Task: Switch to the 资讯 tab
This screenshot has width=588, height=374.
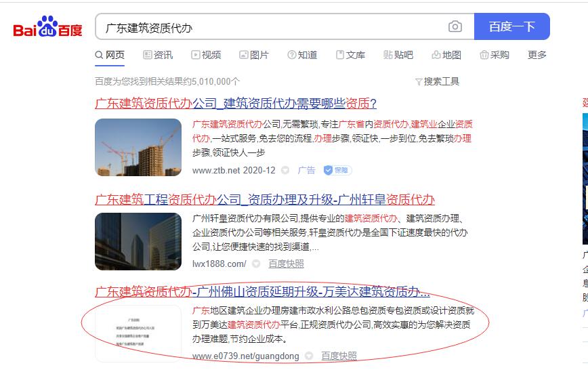Action: pyautogui.click(x=158, y=55)
